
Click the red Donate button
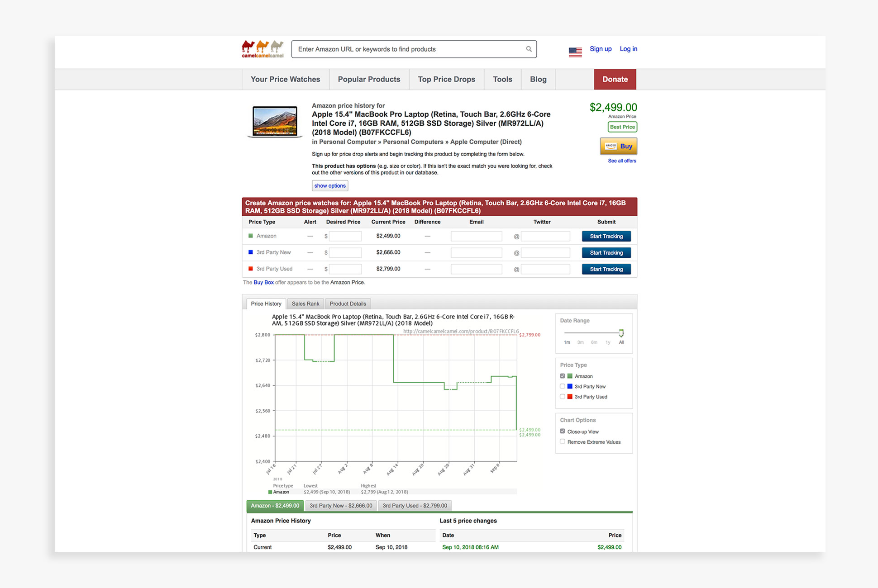click(x=615, y=79)
